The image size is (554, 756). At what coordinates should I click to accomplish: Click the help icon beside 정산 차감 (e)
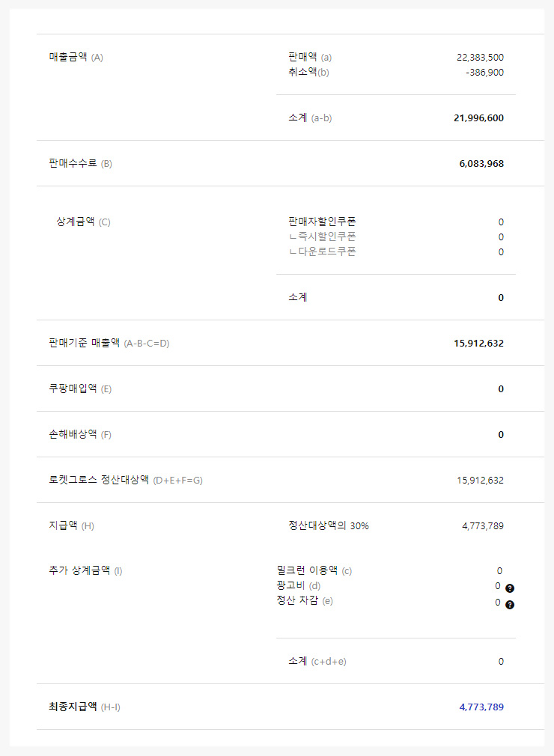510,605
